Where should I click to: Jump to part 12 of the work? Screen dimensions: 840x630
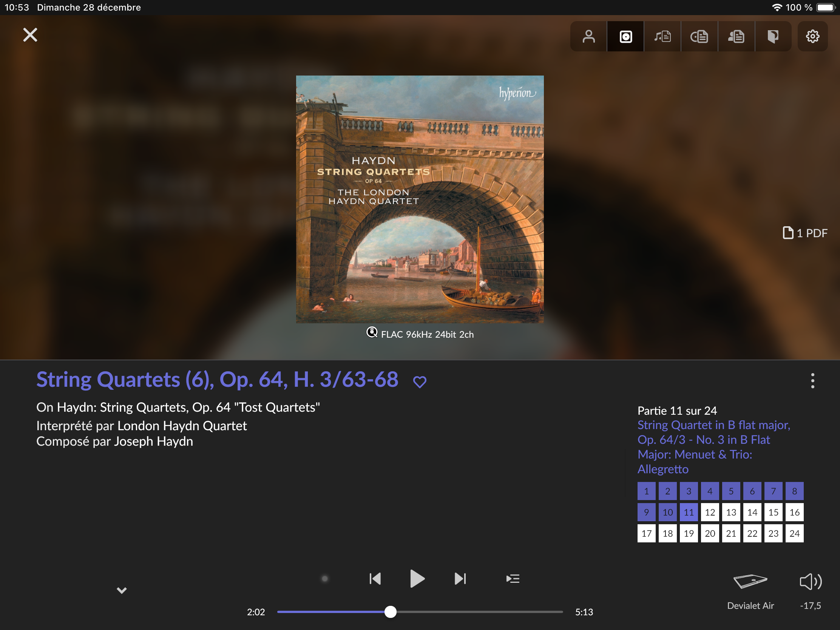[x=710, y=512]
